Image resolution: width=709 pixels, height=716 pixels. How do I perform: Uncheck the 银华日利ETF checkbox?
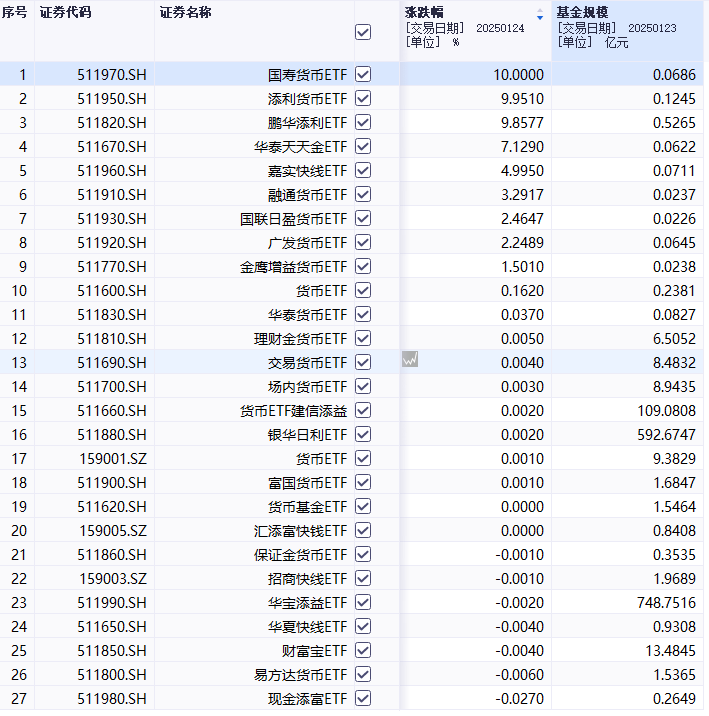pos(363,434)
